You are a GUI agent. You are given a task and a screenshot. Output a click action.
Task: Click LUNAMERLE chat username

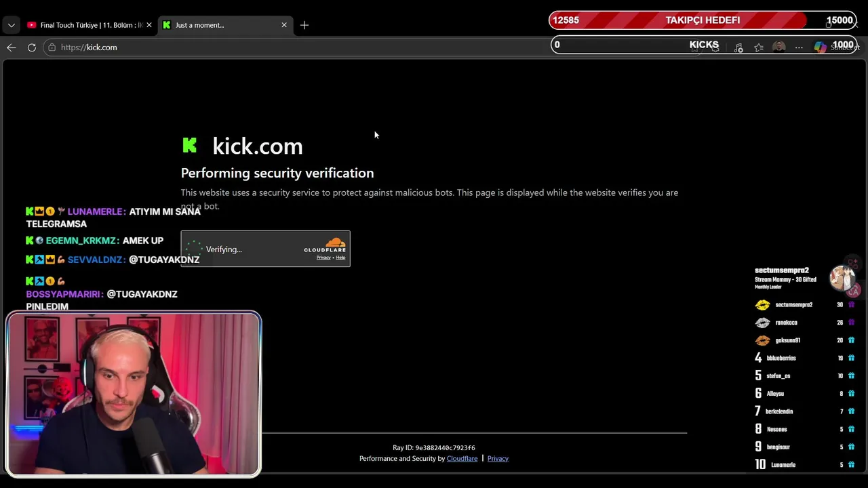pos(96,211)
